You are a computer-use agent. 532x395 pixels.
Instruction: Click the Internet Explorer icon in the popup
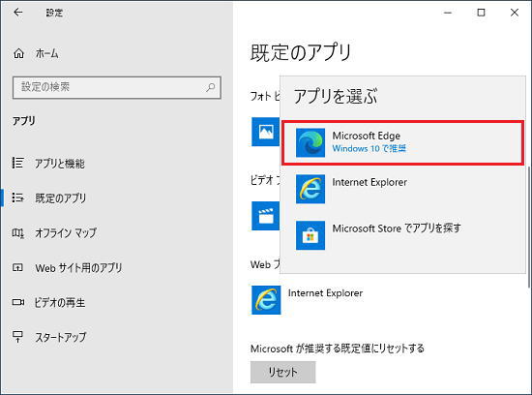click(x=310, y=189)
